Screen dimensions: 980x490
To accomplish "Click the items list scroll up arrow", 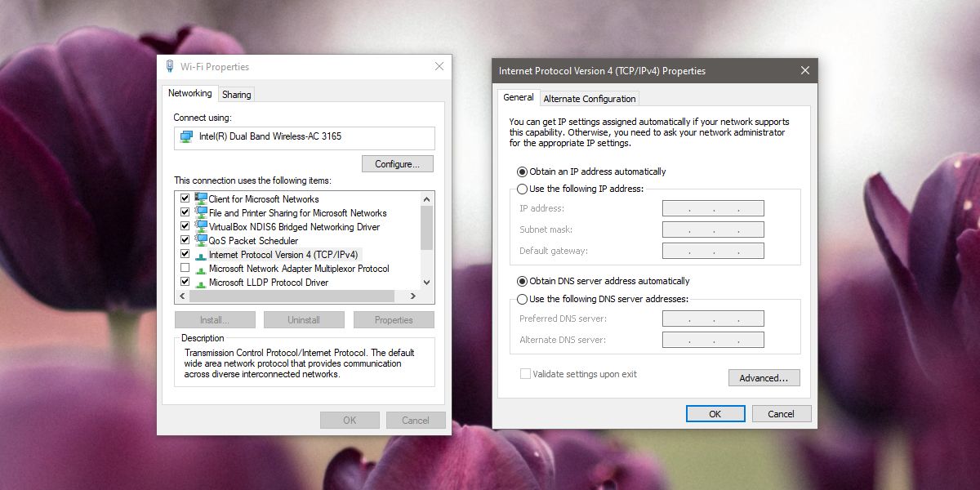I will 426,198.
